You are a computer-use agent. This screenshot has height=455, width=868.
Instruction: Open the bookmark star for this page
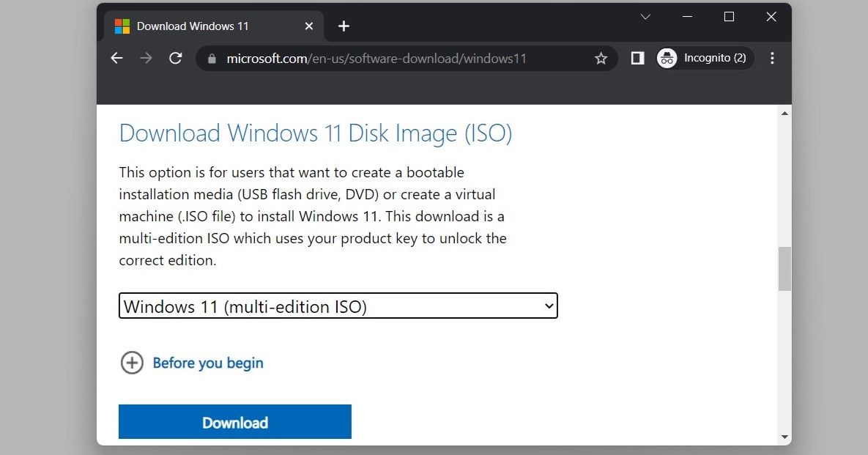click(x=601, y=58)
